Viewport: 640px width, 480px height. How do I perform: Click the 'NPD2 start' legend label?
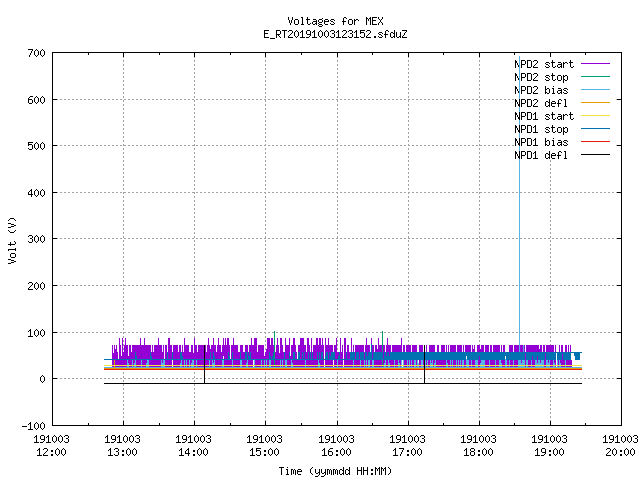pyautogui.click(x=544, y=64)
